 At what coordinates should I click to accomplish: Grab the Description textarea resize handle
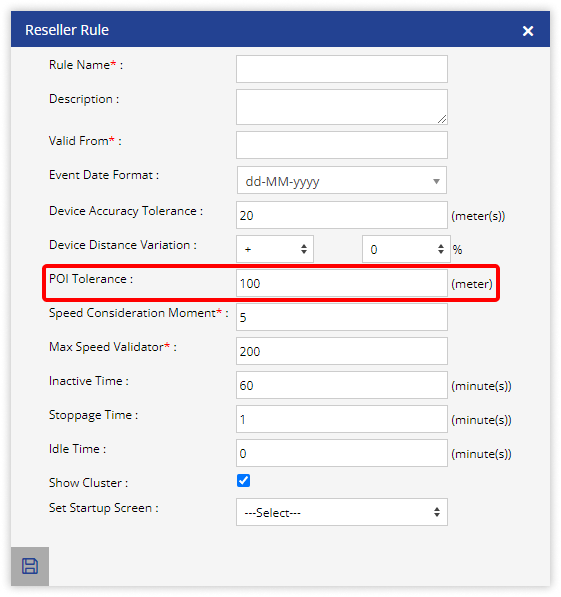click(x=442, y=120)
